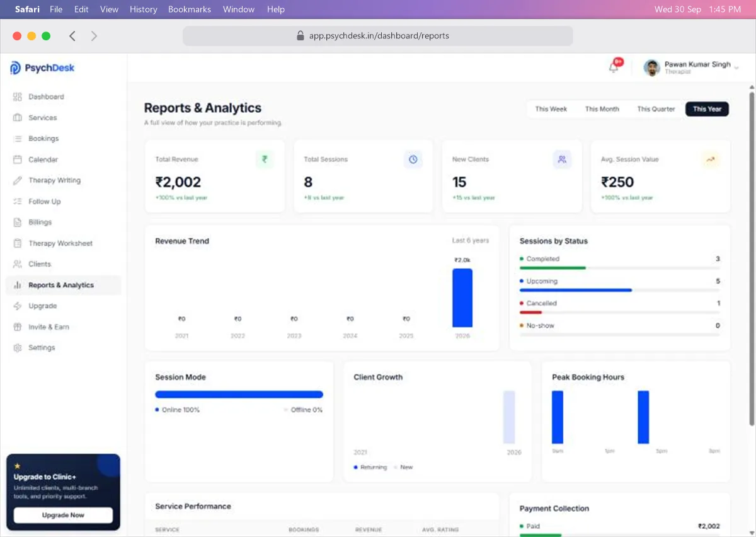Click the Clients people icon in sidebar
756x537 pixels.
(x=17, y=264)
